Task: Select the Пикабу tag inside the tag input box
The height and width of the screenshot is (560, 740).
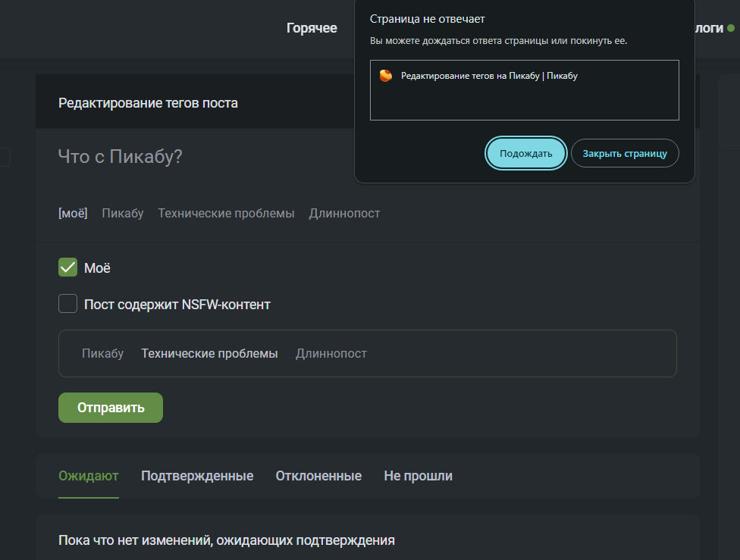Action: (102, 353)
